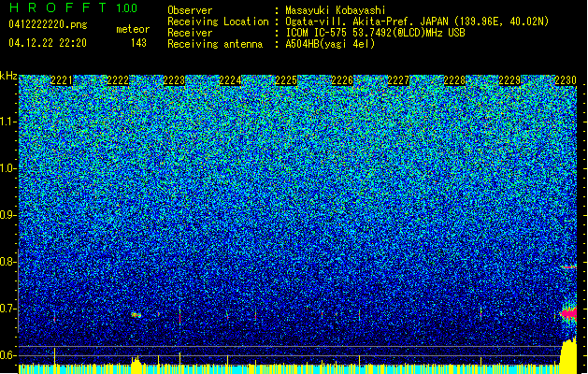
Task: Click the 0.8 kHz axis label
Action: pyautogui.click(x=8, y=262)
